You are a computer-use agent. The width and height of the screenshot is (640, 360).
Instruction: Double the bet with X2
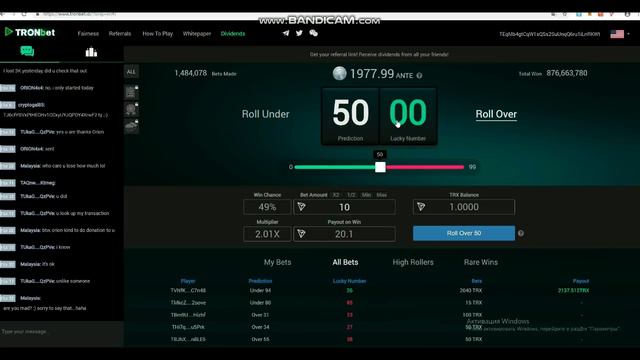tap(336, 195)
